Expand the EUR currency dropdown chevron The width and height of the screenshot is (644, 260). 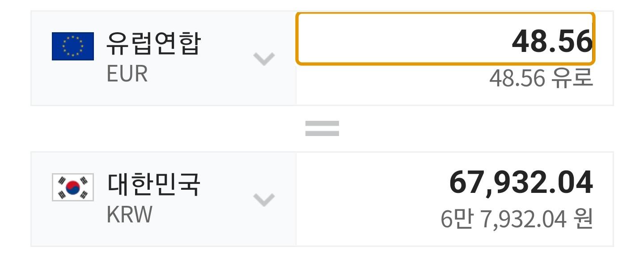pyautogui.click(x=264, y=59)
